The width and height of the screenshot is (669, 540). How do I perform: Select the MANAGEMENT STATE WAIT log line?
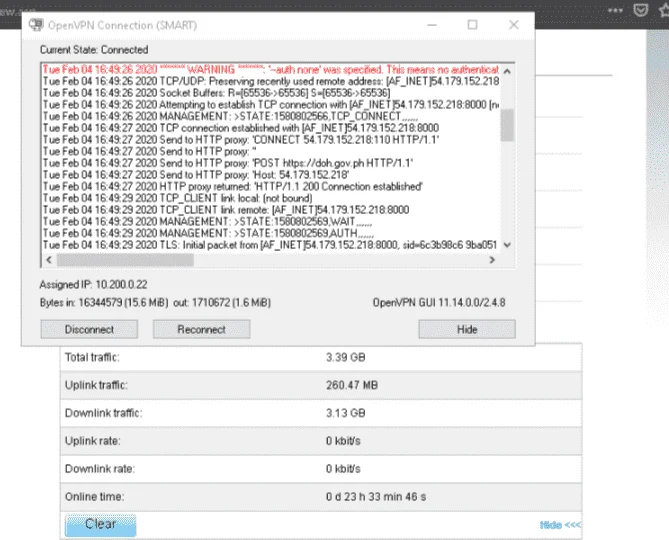207,222
